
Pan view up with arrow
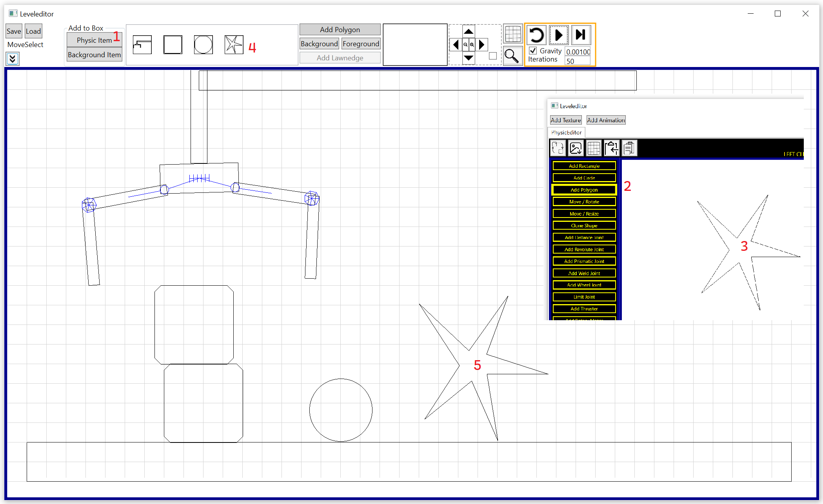(x=469, y=31)
